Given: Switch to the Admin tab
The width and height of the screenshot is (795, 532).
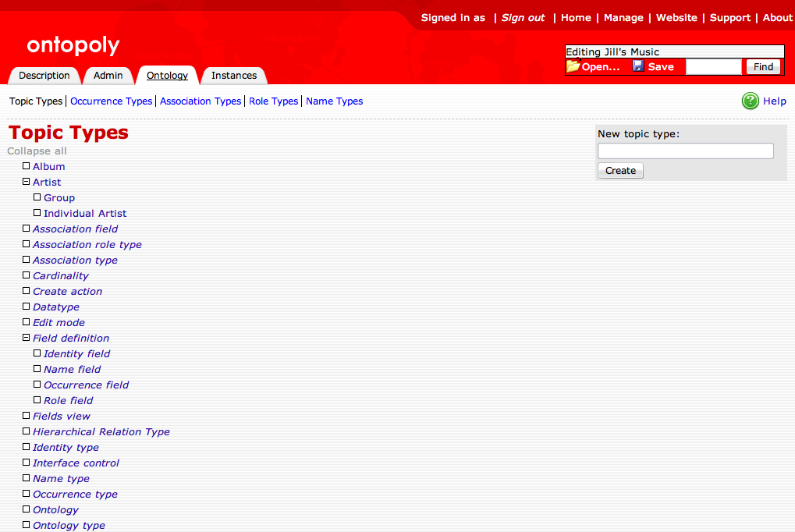Looking at the screenshot, I should pos(108,75).
